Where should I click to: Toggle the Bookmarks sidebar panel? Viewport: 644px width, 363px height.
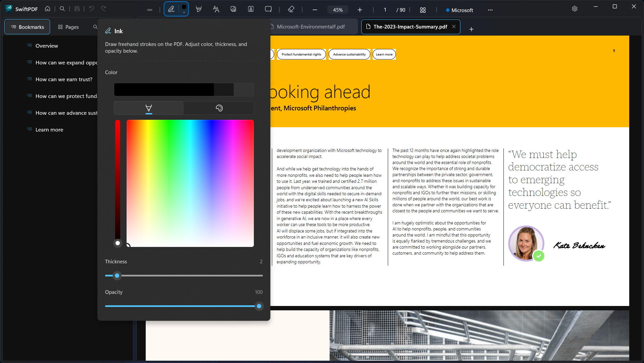click(x=27, y=27)
